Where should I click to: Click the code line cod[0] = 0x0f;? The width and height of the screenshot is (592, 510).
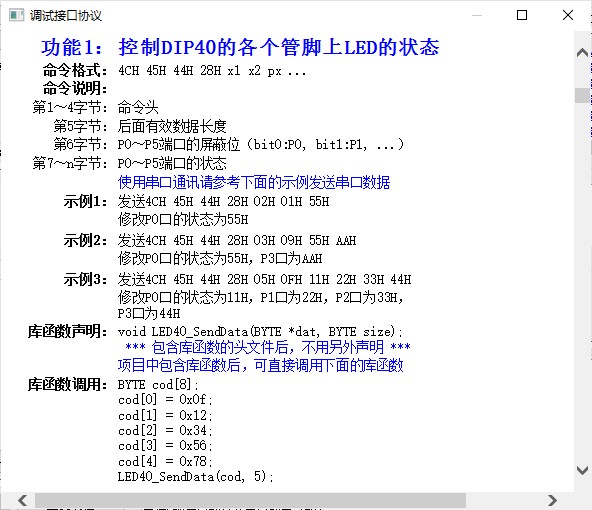[165, 399]
